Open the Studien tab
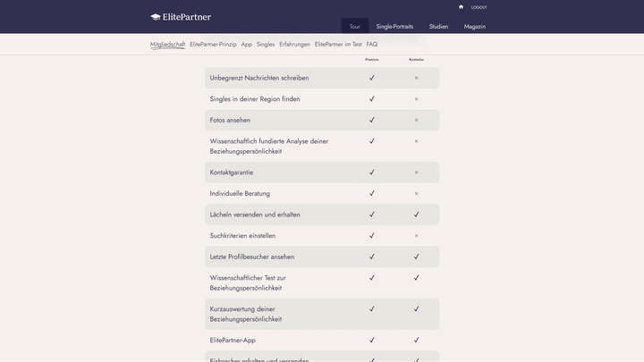 (438, 26)
